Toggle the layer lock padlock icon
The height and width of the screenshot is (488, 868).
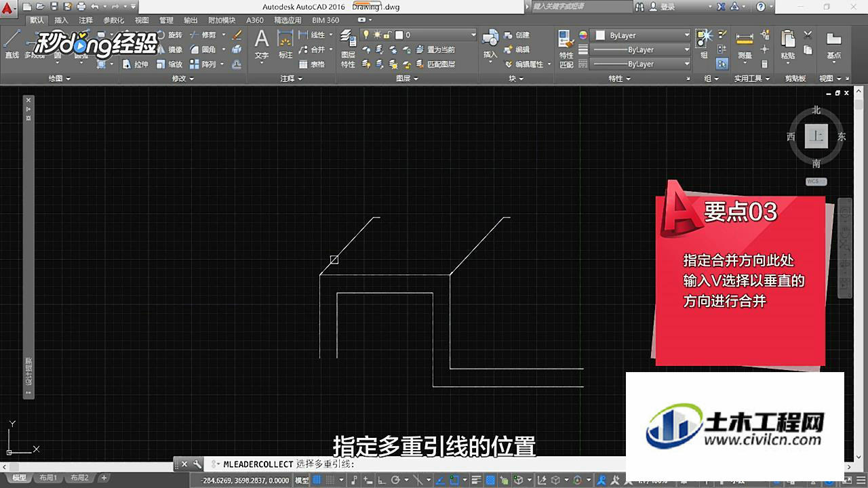click(x=388, y=35)
